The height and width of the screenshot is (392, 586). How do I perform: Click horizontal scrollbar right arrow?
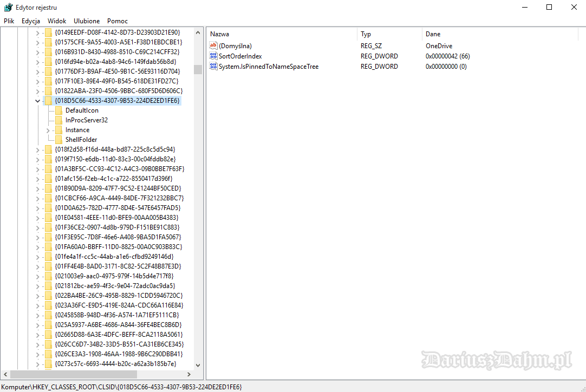click(189, 374)
